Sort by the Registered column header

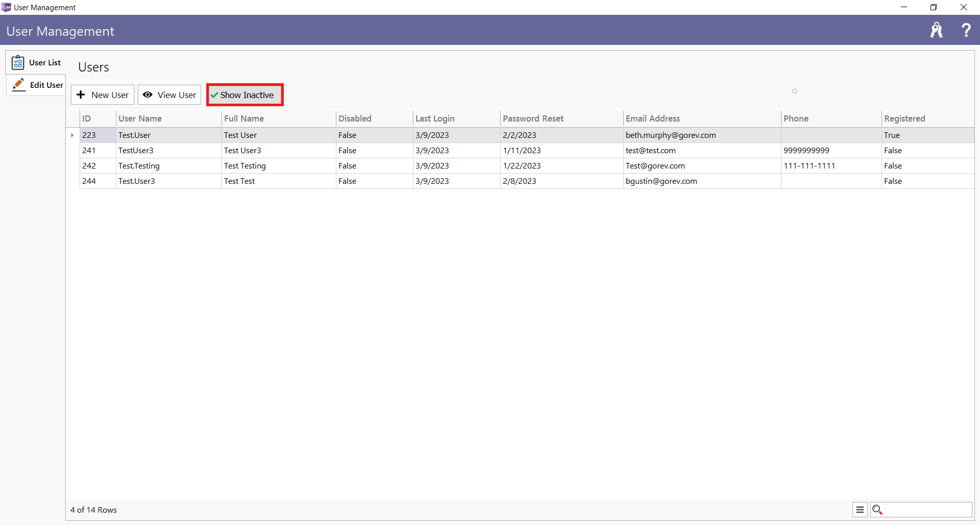(x=928, y=118)
